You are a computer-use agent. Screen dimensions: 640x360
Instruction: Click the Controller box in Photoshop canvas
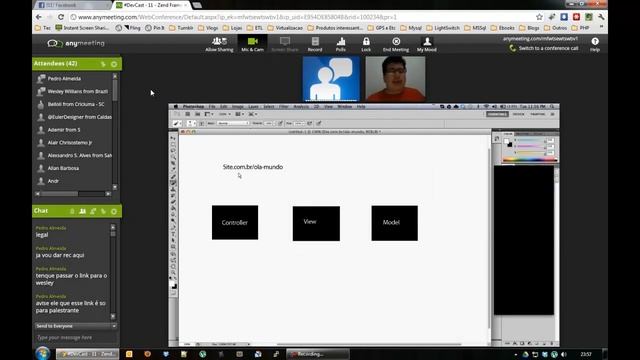point(235,222)
